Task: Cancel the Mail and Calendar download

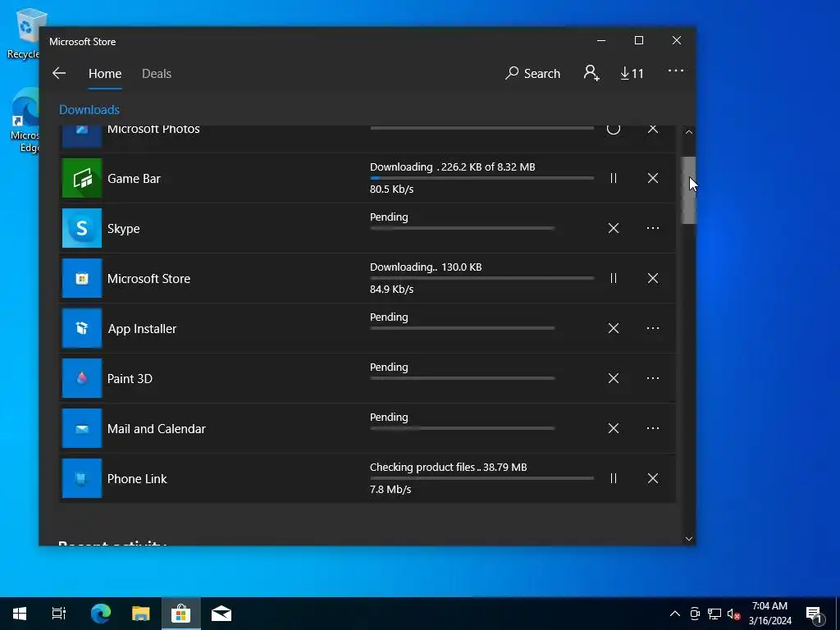Action: click(614, 428)
